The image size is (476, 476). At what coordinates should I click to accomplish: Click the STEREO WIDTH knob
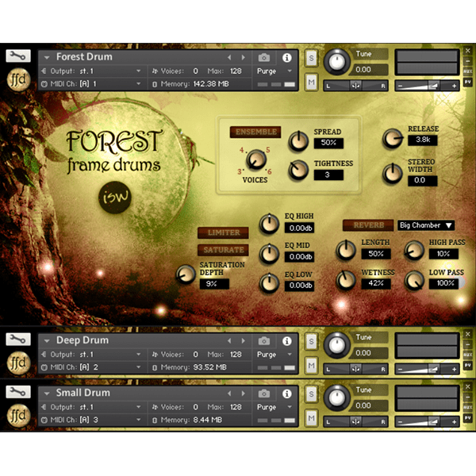point(392,174)
